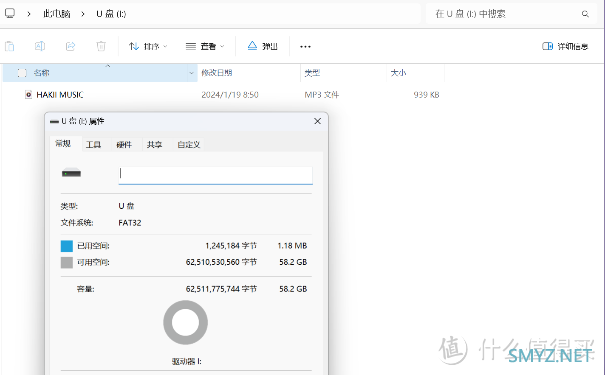Sort by 修改日期 column header

(x=216, y=73)
